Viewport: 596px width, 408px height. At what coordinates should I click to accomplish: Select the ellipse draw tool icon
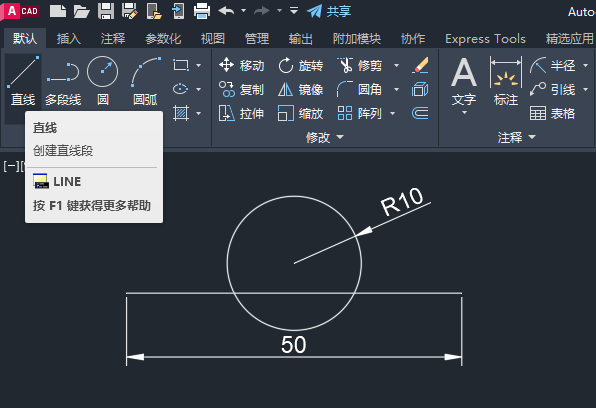(x=181, y=89)
